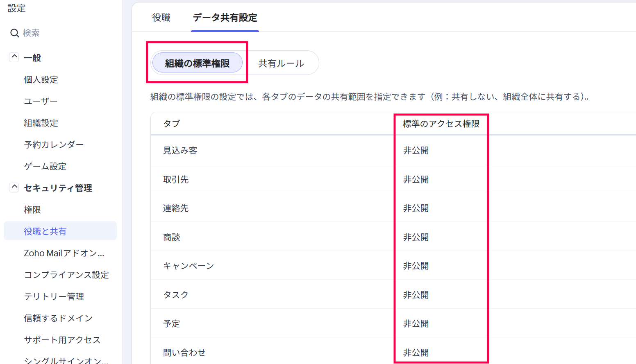Select 役職と共有 sidebar item
The image size is (636, 364).
click(45, 231)
